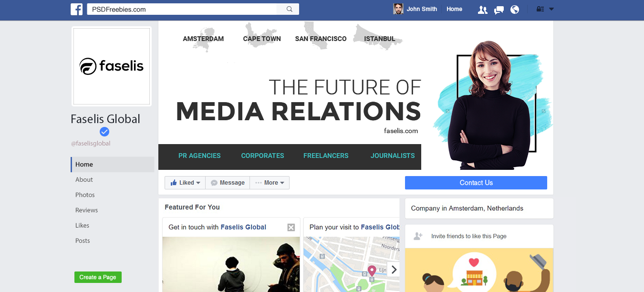Click the Facebook logo icon
This screenshot has height=292, width=644.
tap(76, 9)
